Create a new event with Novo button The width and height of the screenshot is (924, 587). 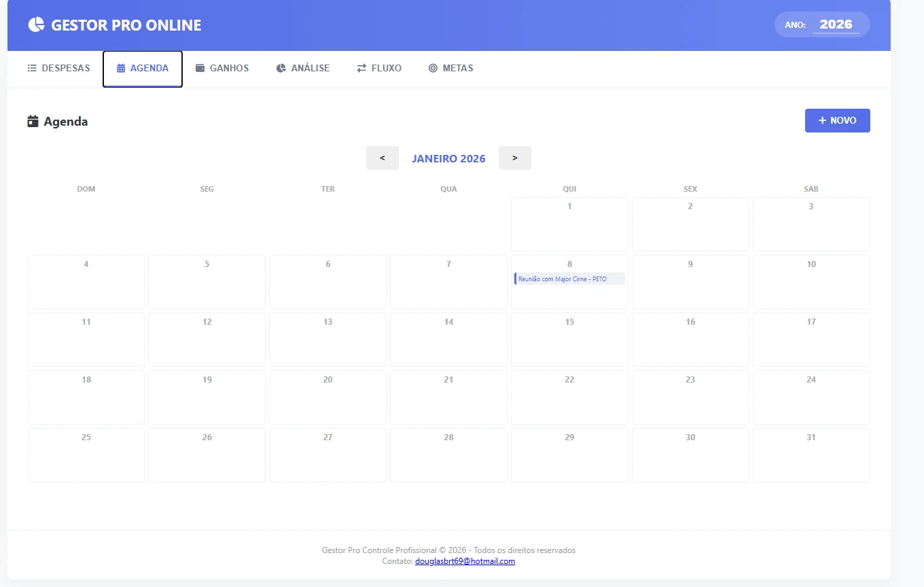(x=837, y=120)
